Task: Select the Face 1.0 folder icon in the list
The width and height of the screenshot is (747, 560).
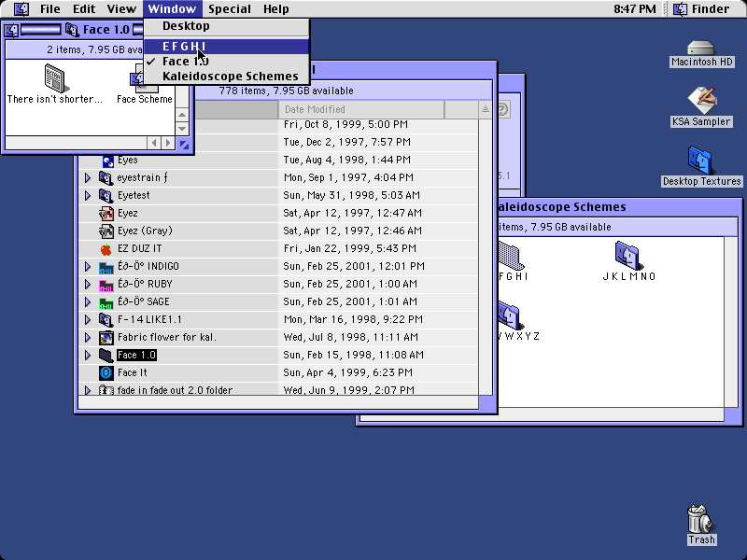Action: click(x=106, y=356)
